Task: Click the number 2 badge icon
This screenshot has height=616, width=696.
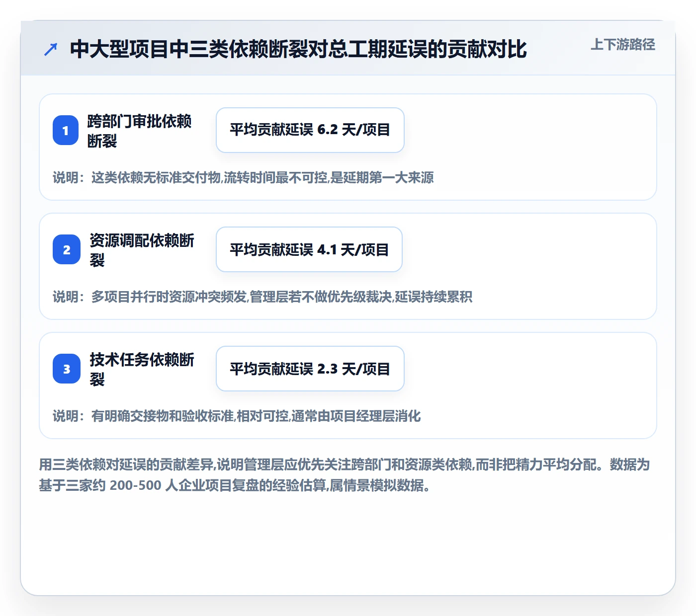Action: tap(67, 249)
